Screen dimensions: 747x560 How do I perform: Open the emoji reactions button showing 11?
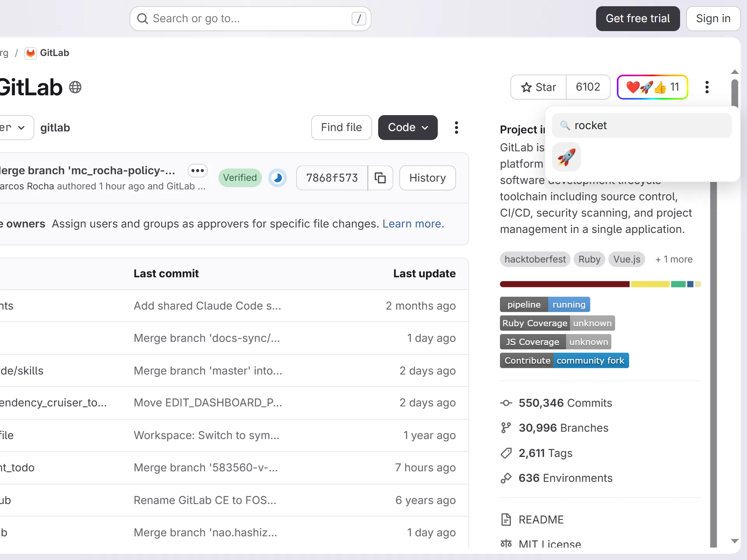(x=652, y=87)
